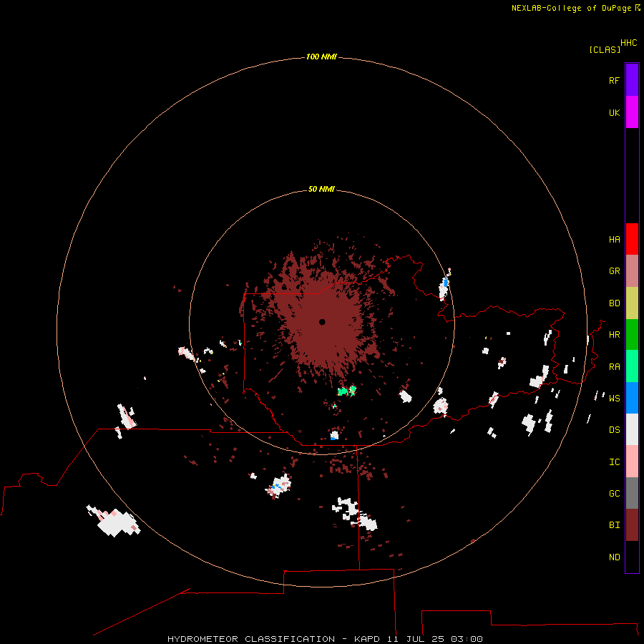Click the 50 NMI range ring label
The height and width of the screenshot is (644, 644).
pyautogui.click(x=321, y=189)
